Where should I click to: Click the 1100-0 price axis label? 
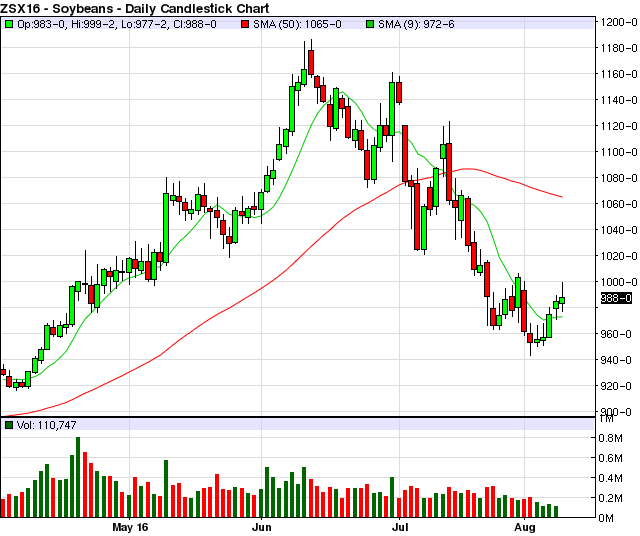(x=618, y=152)
